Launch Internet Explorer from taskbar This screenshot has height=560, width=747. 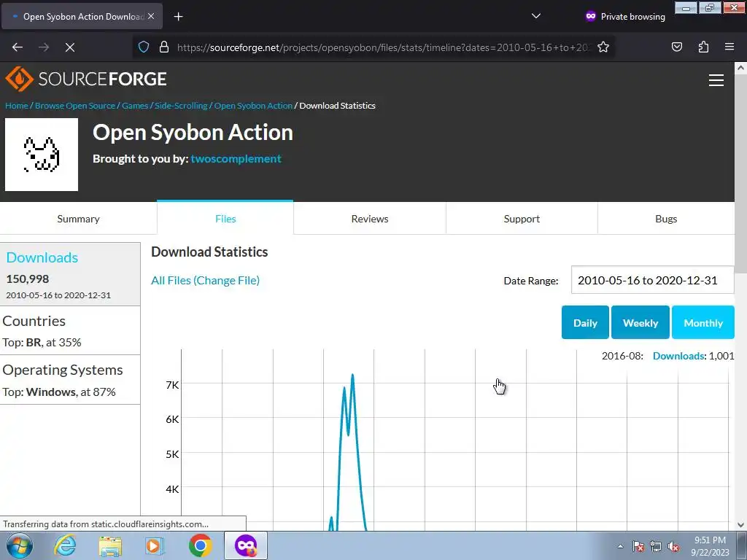[x=65, y=545]
